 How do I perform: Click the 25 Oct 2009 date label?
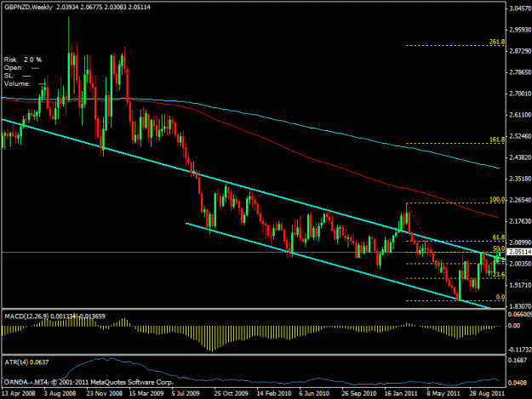231,394
